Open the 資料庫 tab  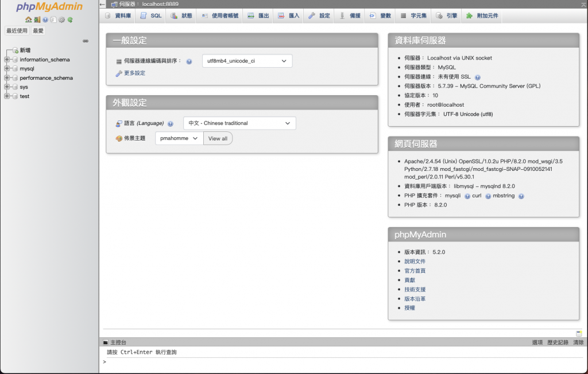(x=118, y=15)
